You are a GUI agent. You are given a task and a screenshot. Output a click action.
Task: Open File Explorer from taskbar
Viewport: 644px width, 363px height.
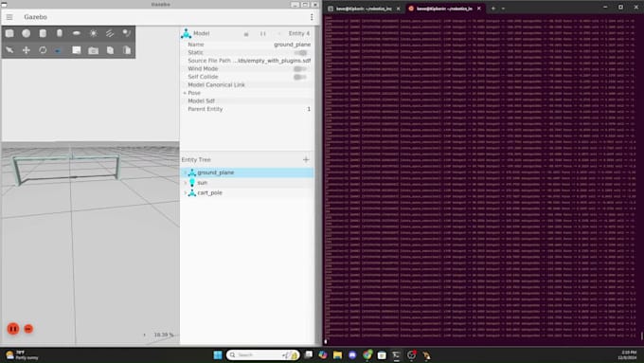pos(337,354)
